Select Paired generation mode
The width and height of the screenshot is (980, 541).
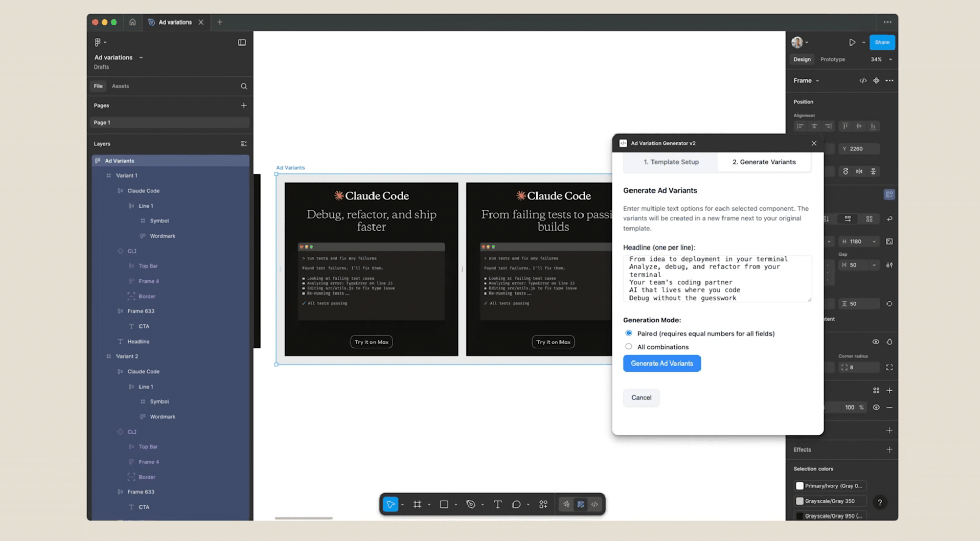tap(628, 333)
